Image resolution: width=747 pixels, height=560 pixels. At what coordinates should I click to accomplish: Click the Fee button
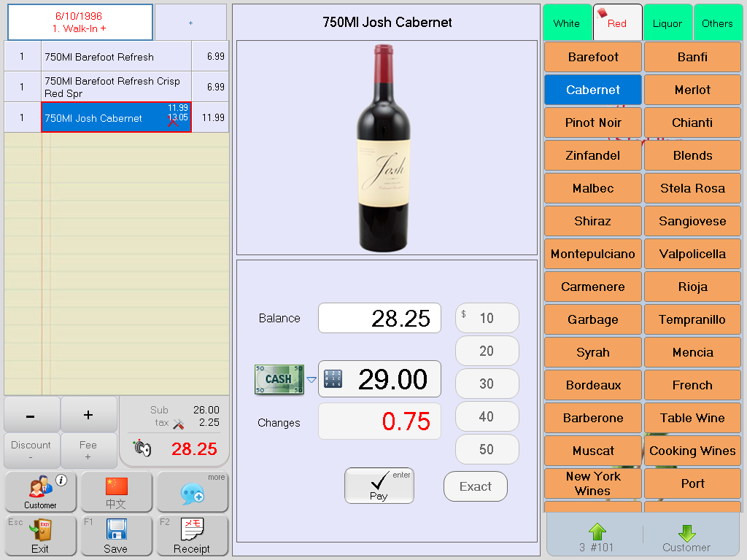[88, 450]
